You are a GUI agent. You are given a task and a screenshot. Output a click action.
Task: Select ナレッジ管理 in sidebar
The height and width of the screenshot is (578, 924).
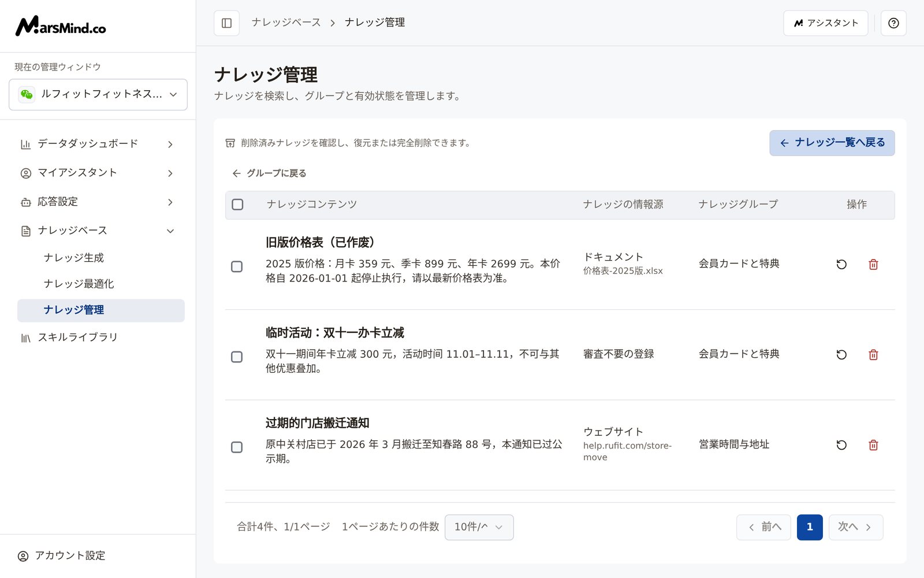click(101, 310)
